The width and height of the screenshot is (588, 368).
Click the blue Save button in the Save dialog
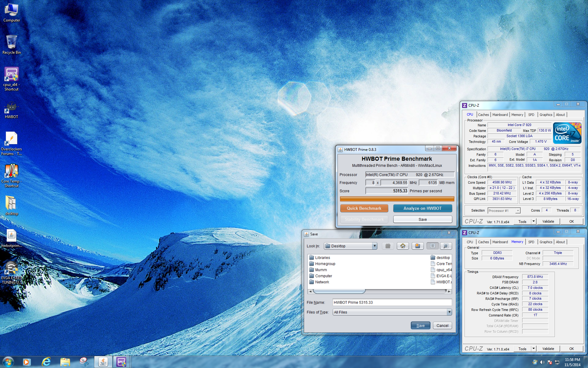(x=420, y=325)
